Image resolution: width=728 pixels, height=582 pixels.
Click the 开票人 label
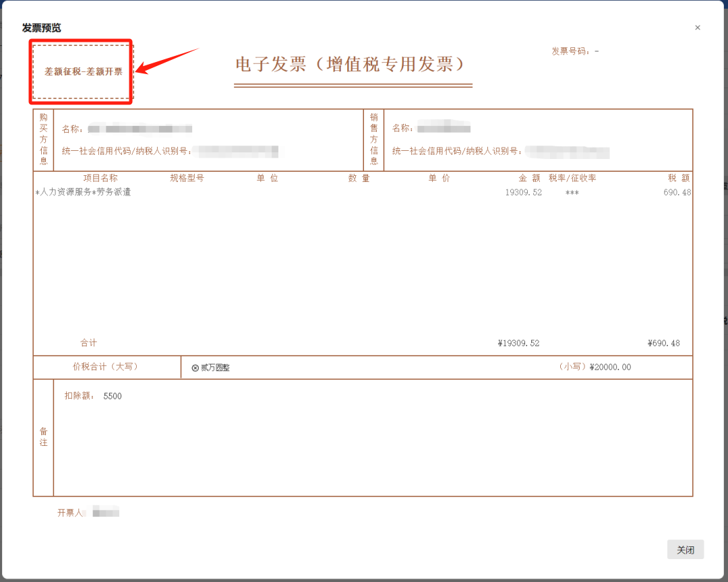point(70,513)
